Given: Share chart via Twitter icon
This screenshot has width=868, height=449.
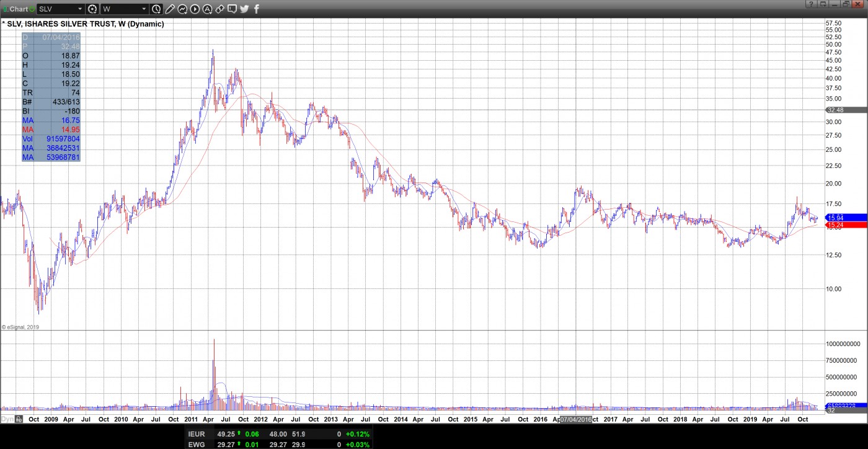Looking at the screenshot, I should [x=244, y=9].
